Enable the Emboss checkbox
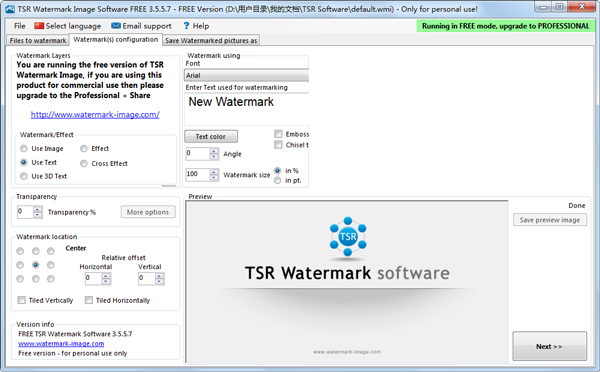Screen dimensions: 600x372 click(x=278, y=134)
